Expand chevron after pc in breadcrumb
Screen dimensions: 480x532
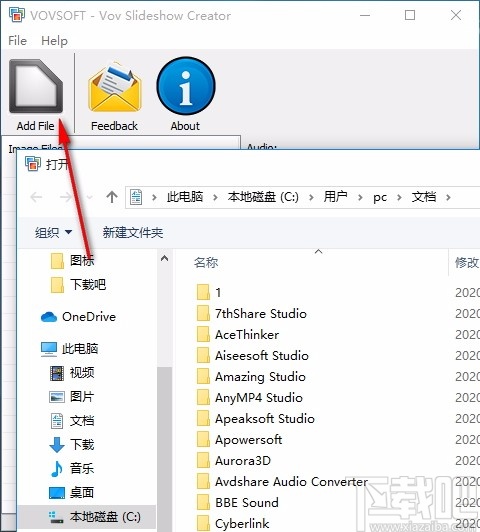coord(399,197)
